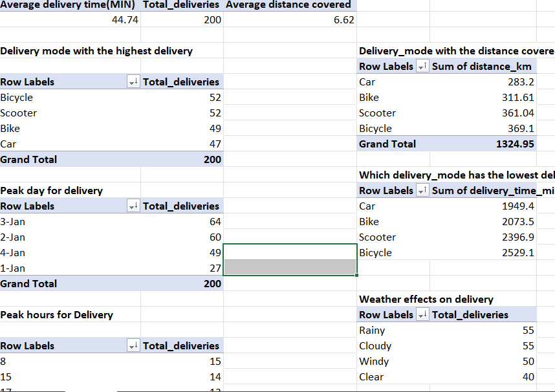
Task: Open Row Labels filter in Peak hours table
Action: pos(133,345)
